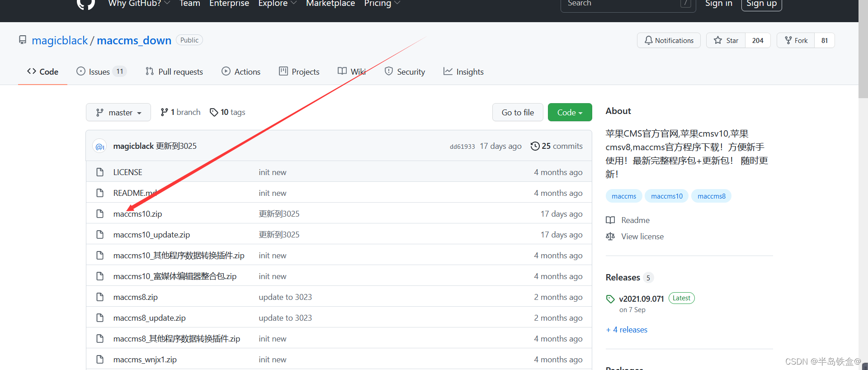Open the 25 commits history link

point(557,146)
